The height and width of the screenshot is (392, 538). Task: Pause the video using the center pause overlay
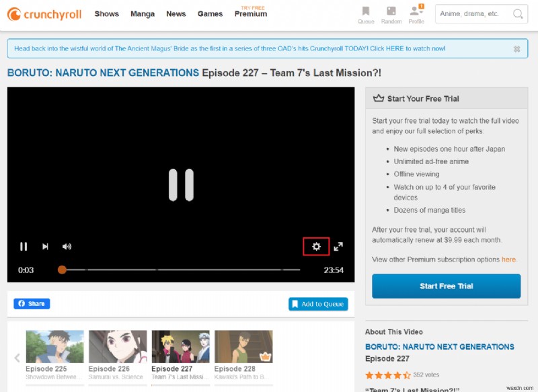pos(181,184)
